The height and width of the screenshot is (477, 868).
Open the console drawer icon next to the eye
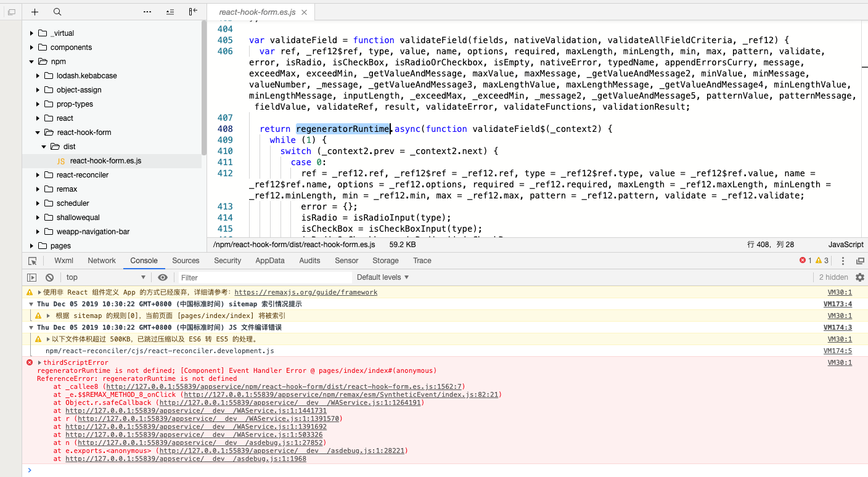(31, 277)
